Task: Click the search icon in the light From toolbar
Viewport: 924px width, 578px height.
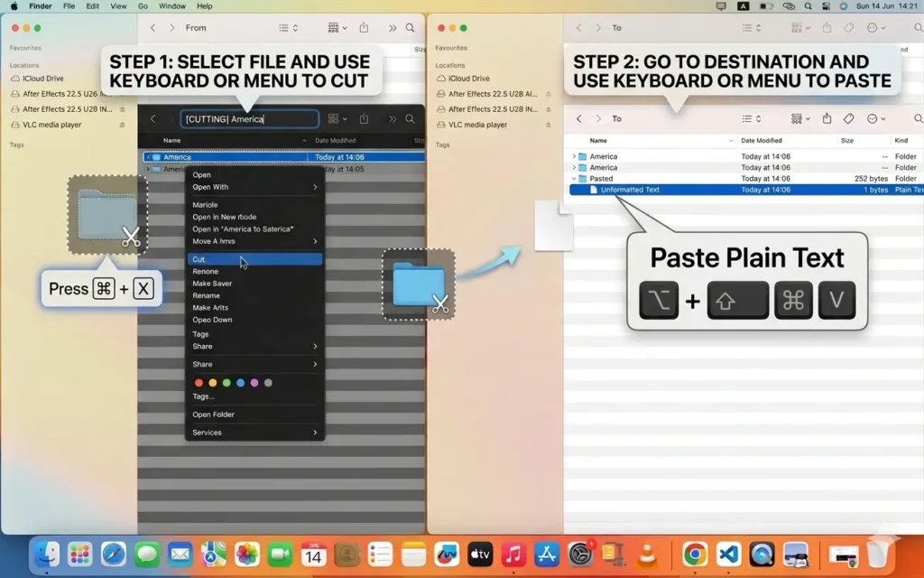Action: click(x=410, y=28)
